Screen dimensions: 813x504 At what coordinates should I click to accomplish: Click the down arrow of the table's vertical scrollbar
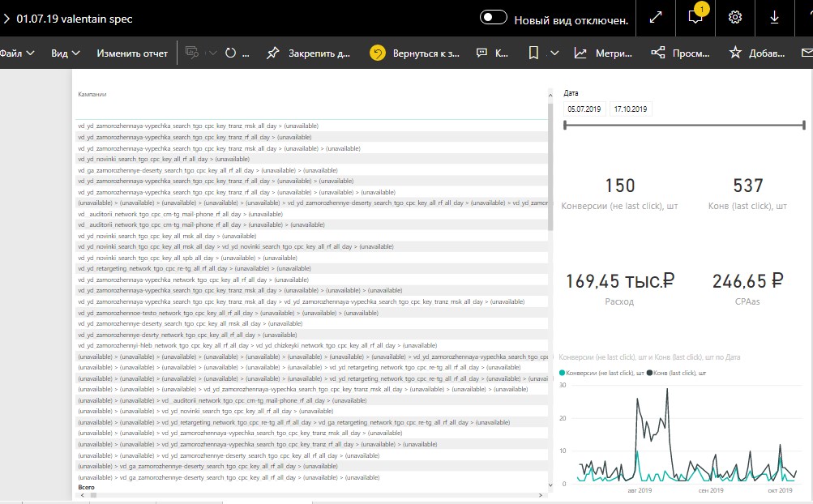pos(550,485)
